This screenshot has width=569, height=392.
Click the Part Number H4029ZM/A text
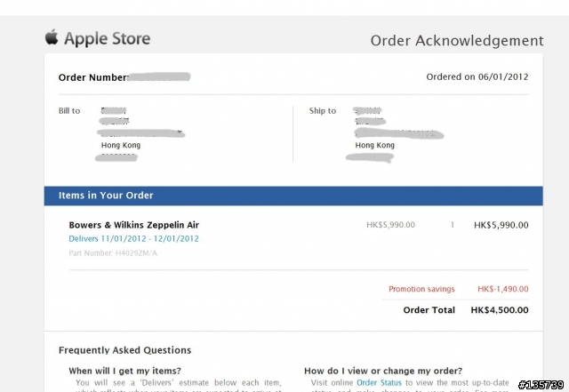pyautogui.click(x=113, y=253)
